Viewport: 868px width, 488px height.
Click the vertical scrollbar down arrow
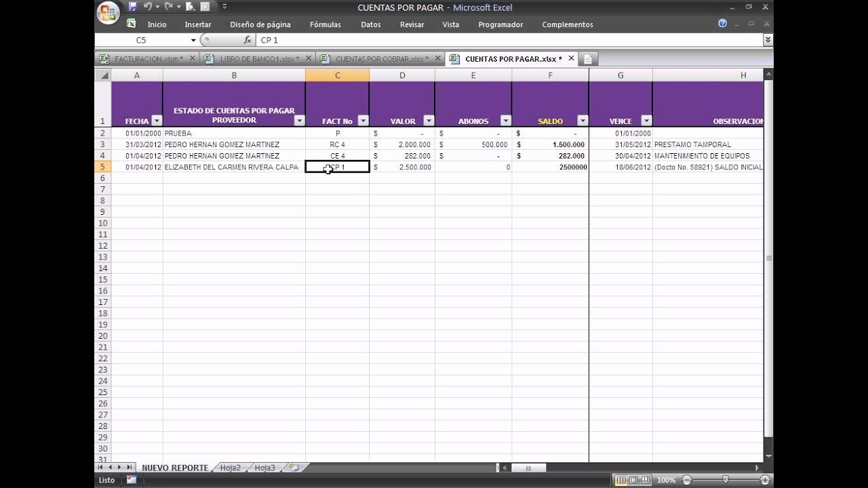(x=768, y=457)
